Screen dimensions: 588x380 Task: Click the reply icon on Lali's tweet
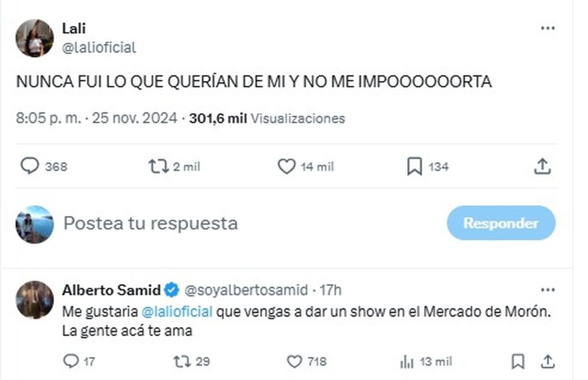[x=31, y=166]
